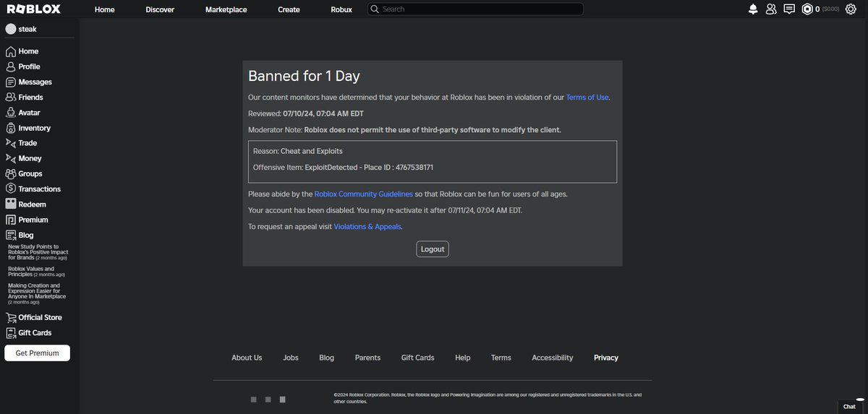Click the Moderator Note text

click(404, 130)
